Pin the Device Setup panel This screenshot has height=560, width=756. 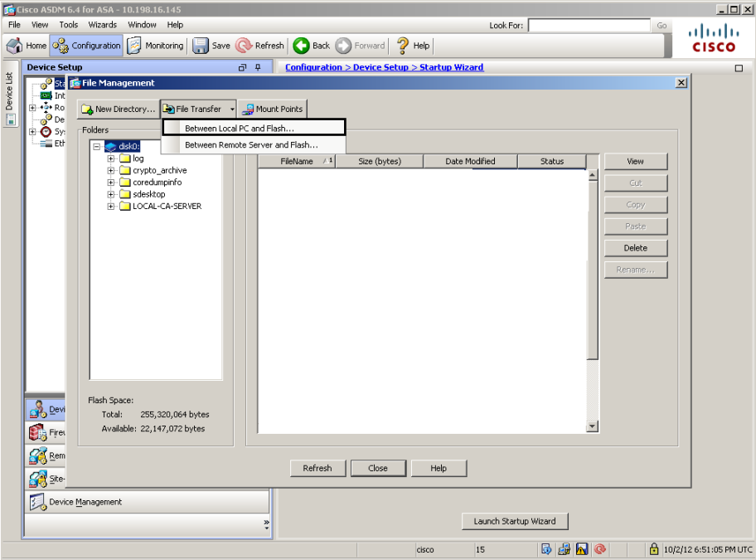258,67
